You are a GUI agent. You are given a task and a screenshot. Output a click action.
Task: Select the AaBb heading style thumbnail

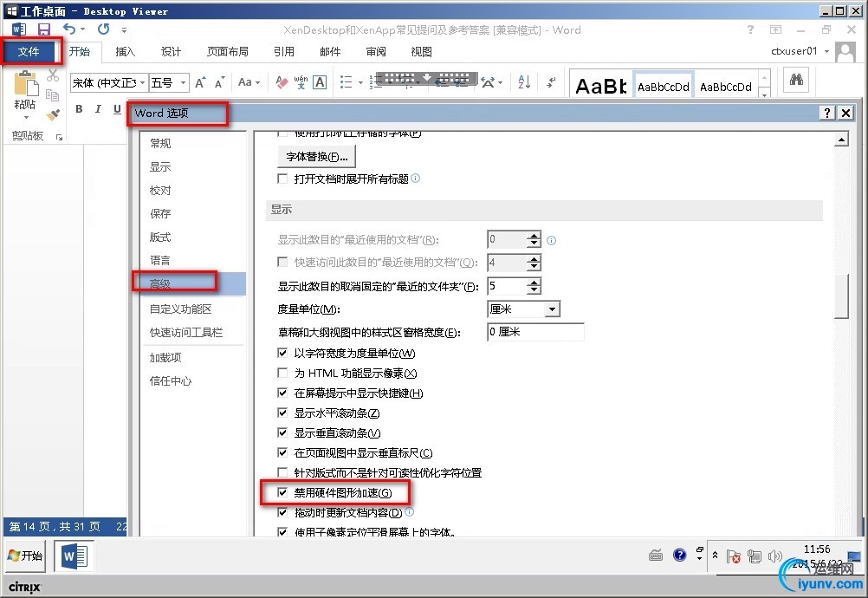pos(600,85)
